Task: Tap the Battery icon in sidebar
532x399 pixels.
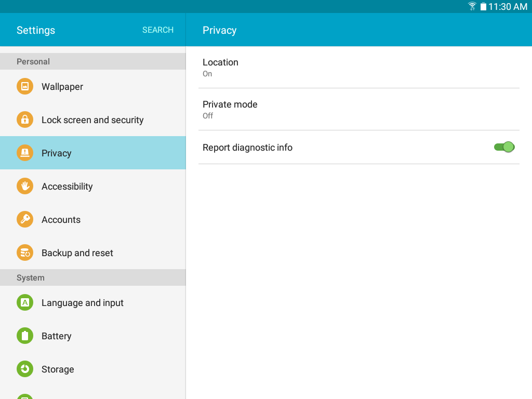Action: coord(25,336)
